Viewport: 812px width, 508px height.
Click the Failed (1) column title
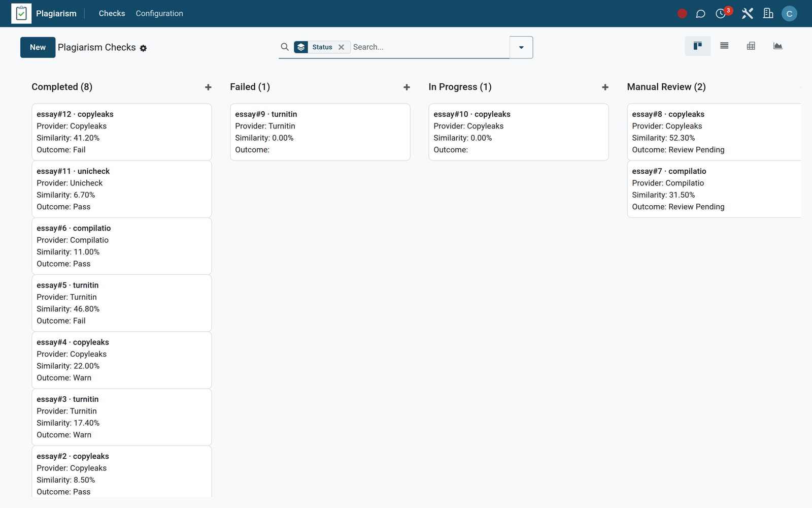click(250, 87)
